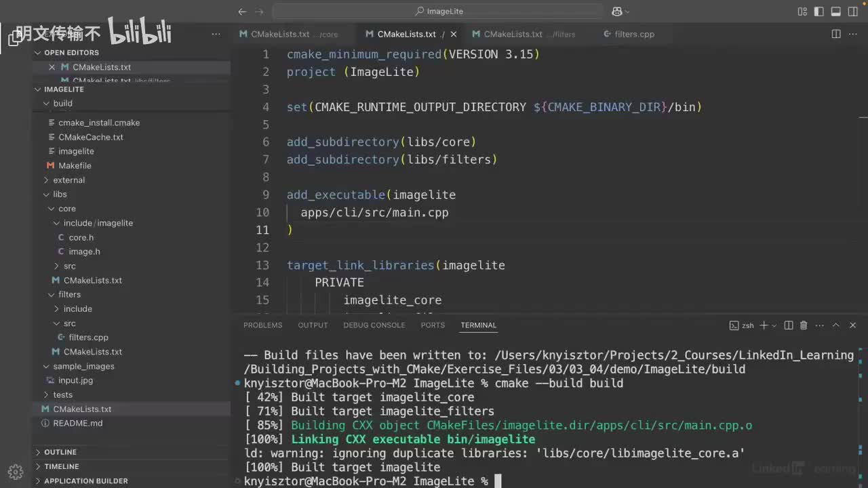Split the editor to the right
Image resolution: width=868 pixels, height=488 pixels.
(x=836, y=34)
